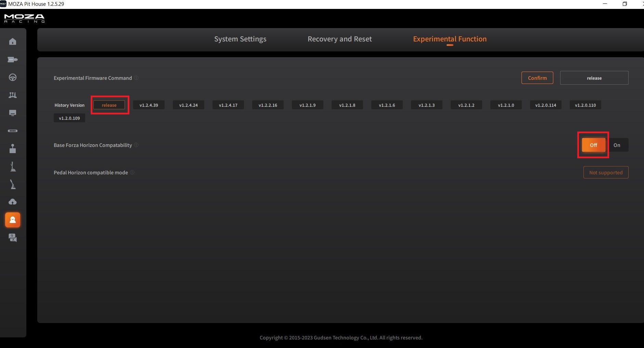Click the Pedal Horizon Not supported button
644x348 pixels.
[606, 173]
